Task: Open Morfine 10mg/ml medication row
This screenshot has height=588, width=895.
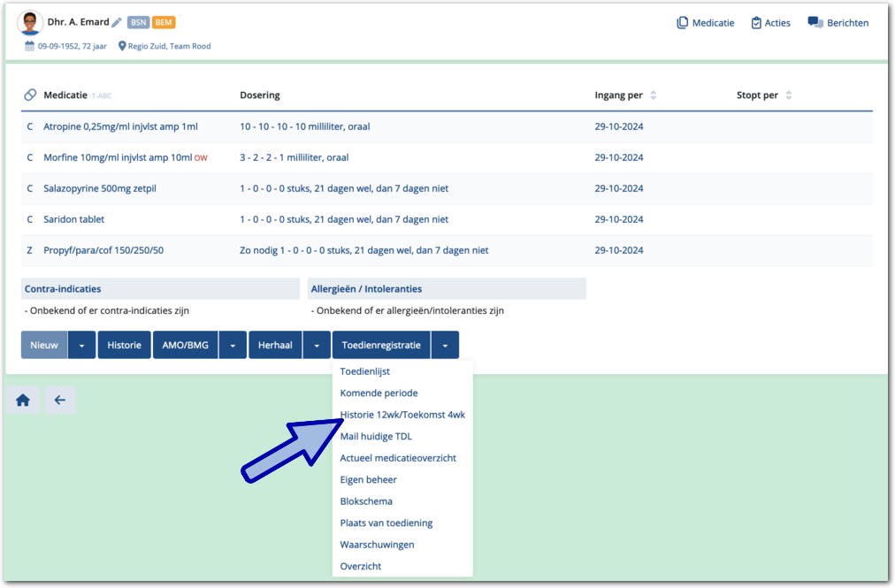Action: point(118,157)
